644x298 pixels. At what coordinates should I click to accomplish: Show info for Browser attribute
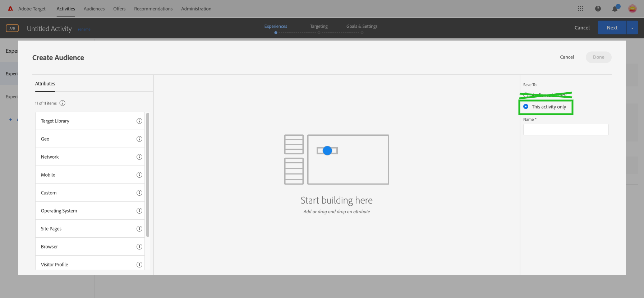coord(139,247)
